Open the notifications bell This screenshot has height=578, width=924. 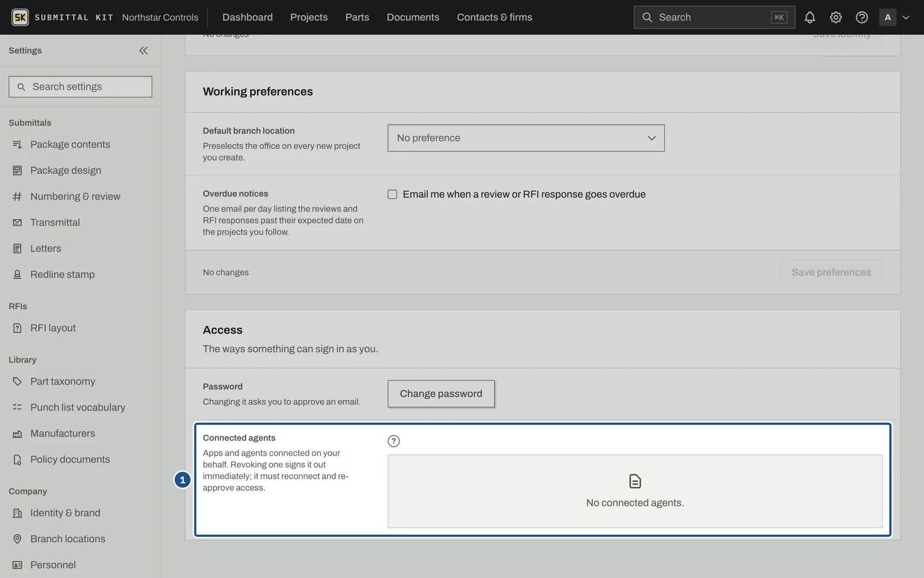point(810,17)
